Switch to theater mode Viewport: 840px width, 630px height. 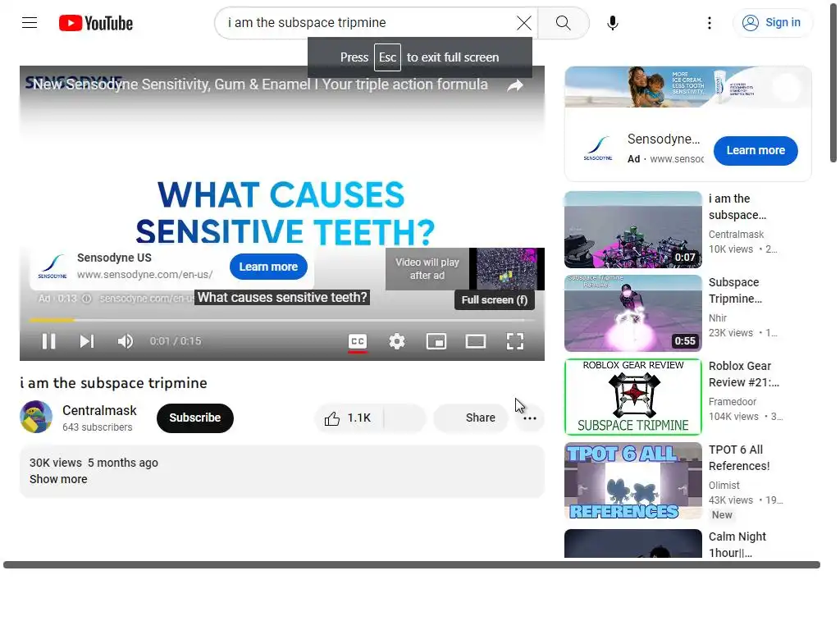click(476, 341)
